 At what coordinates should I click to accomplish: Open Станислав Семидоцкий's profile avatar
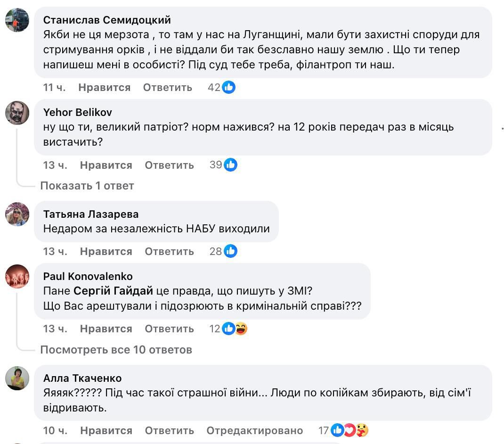coord(17,20)
